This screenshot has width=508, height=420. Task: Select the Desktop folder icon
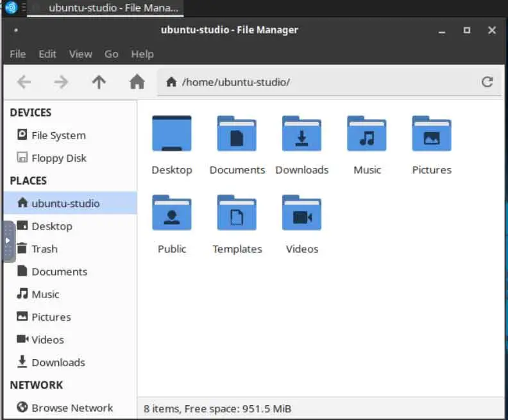172,133
